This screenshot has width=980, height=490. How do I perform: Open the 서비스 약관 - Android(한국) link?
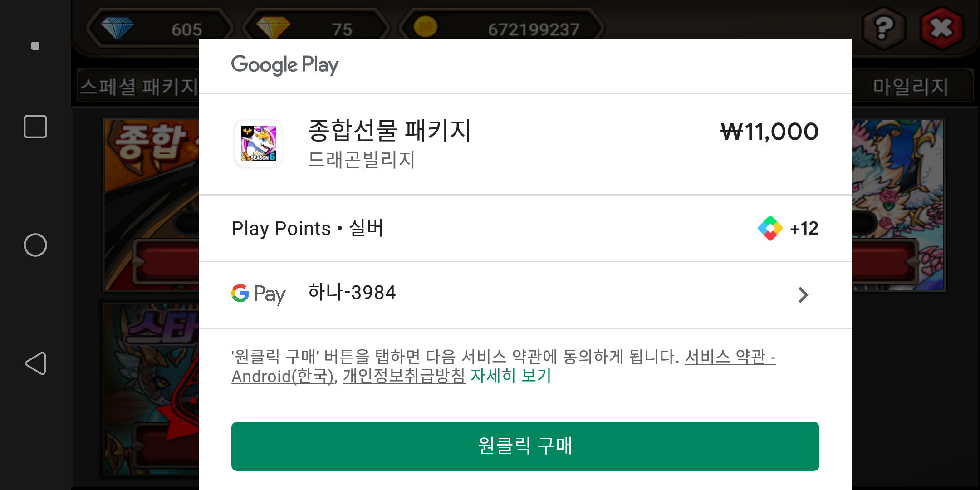coord(504,367)
